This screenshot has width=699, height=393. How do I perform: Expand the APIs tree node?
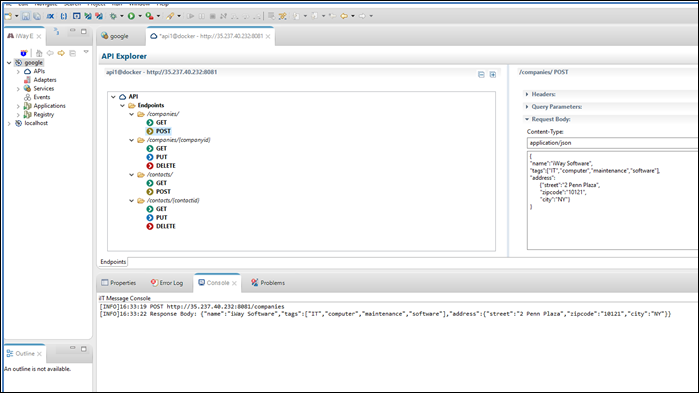pos(18,71)
